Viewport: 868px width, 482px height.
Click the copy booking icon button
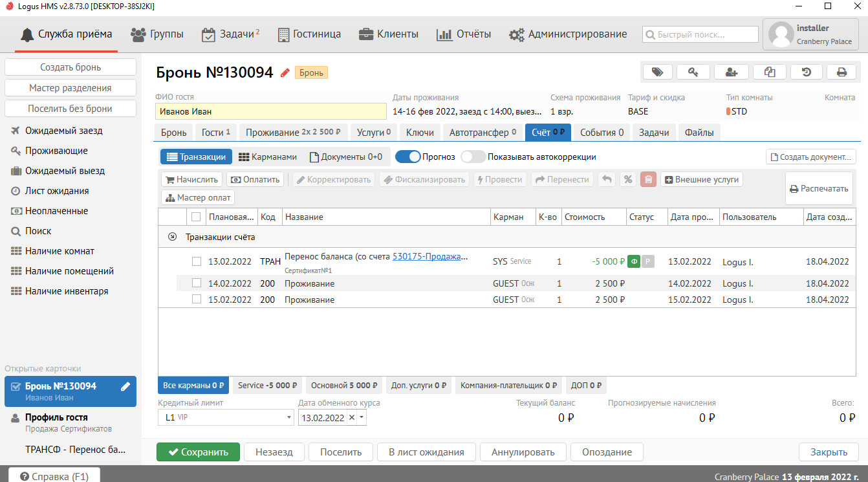click(769, 72)
